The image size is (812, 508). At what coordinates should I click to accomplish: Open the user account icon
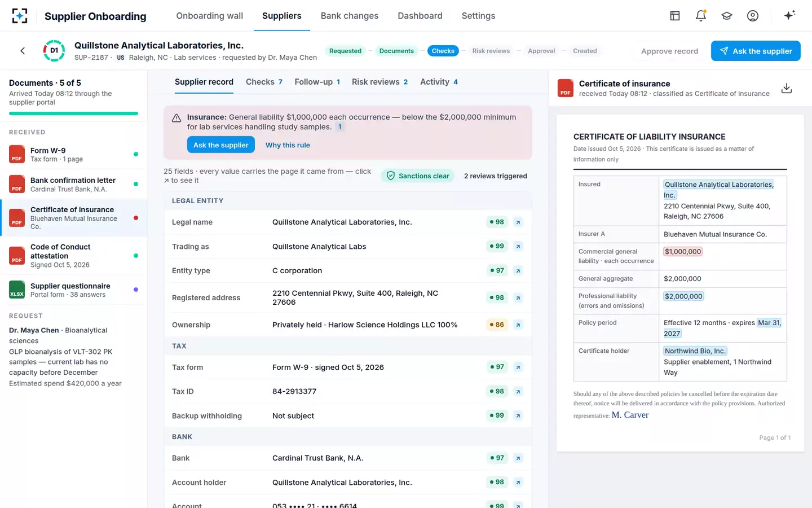(x=753, y=16)
